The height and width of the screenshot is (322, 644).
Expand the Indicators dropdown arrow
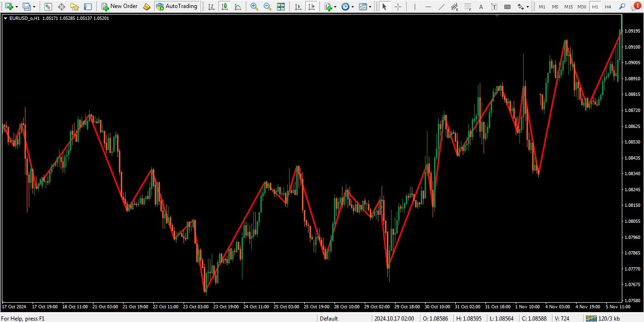335,7
